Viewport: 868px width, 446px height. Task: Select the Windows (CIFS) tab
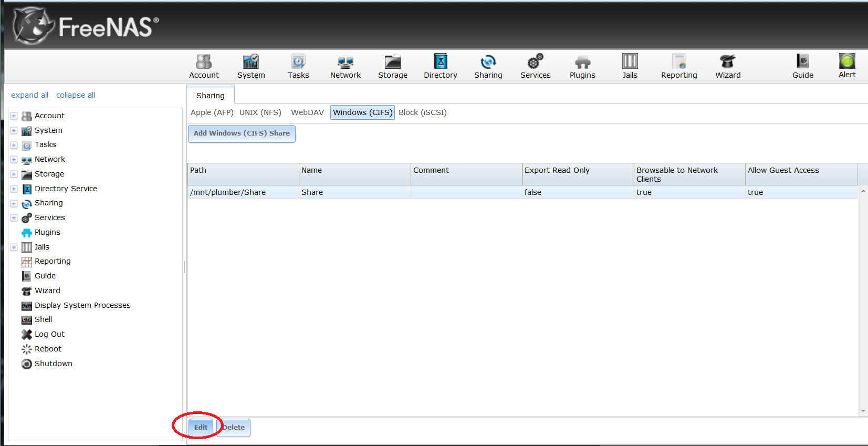(362, 112)
